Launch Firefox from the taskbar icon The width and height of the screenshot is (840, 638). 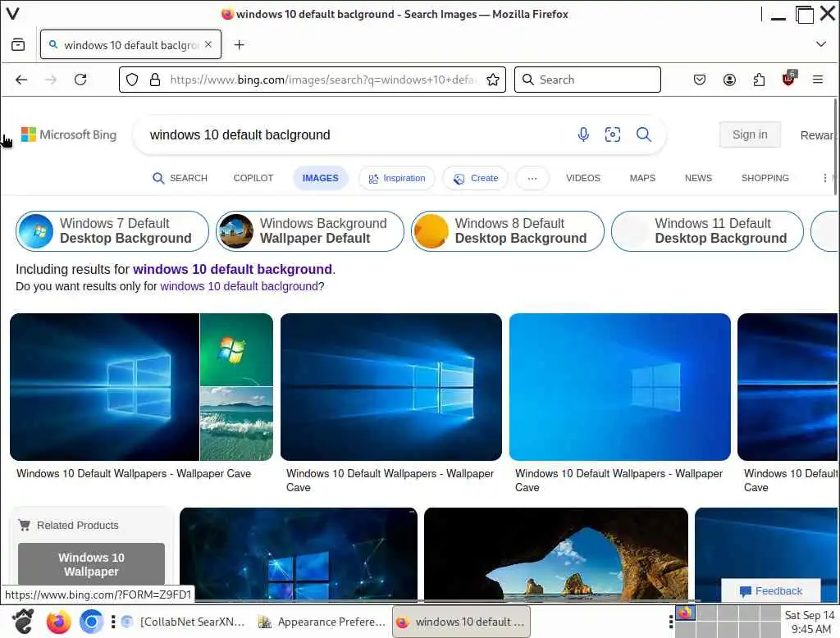click(x=58, y=622)
